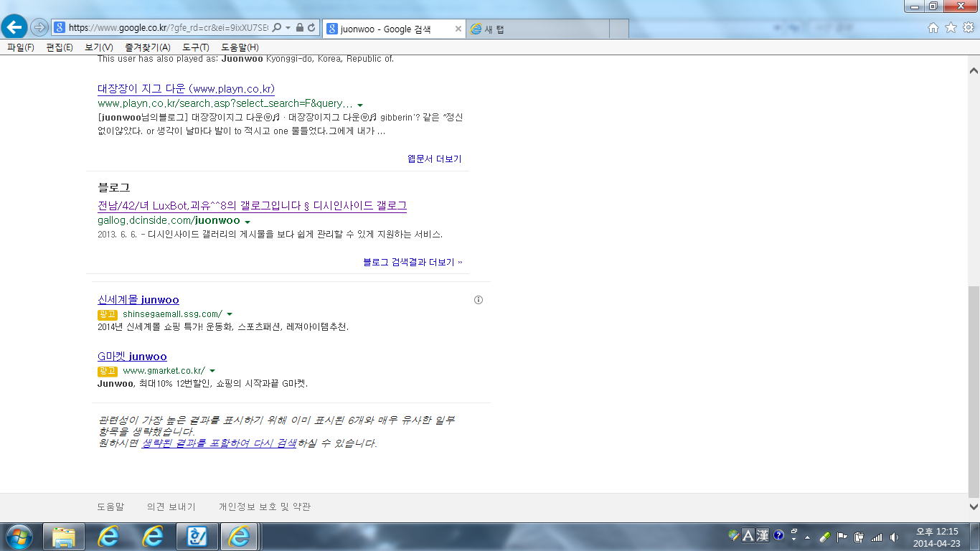
Task: Open the Windows Start button
Action: click(x=19, y=537)
